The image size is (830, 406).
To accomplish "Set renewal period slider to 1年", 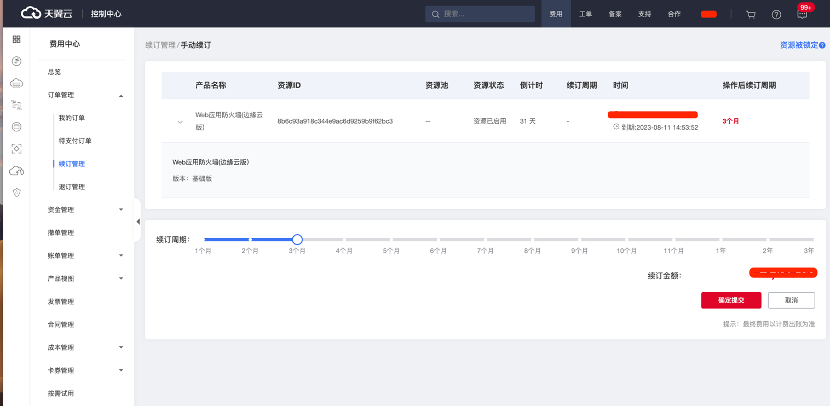I will coord(720,240).
